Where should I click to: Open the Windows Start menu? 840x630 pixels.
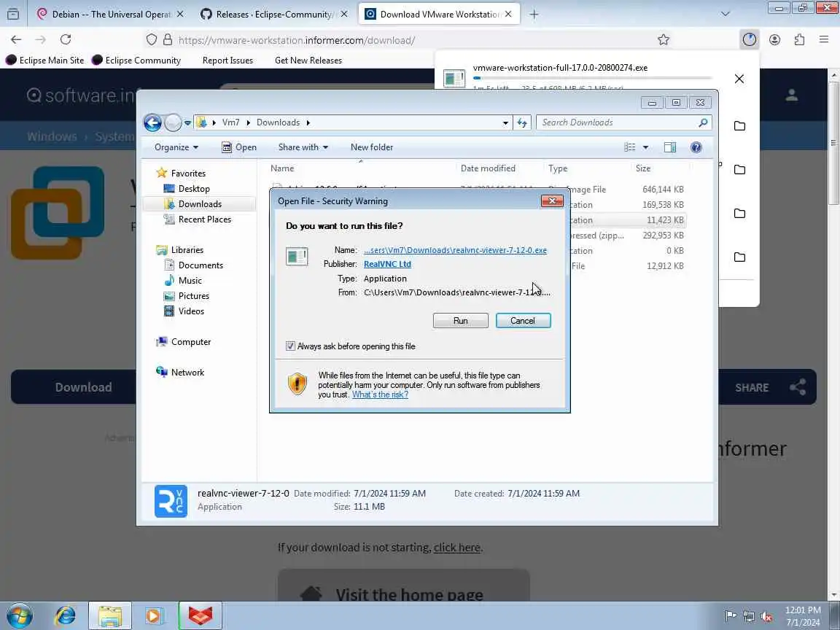[20, 616]
